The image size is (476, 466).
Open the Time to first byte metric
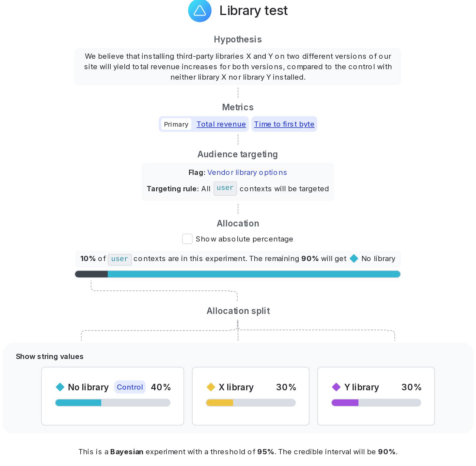(x=284, y=124)
